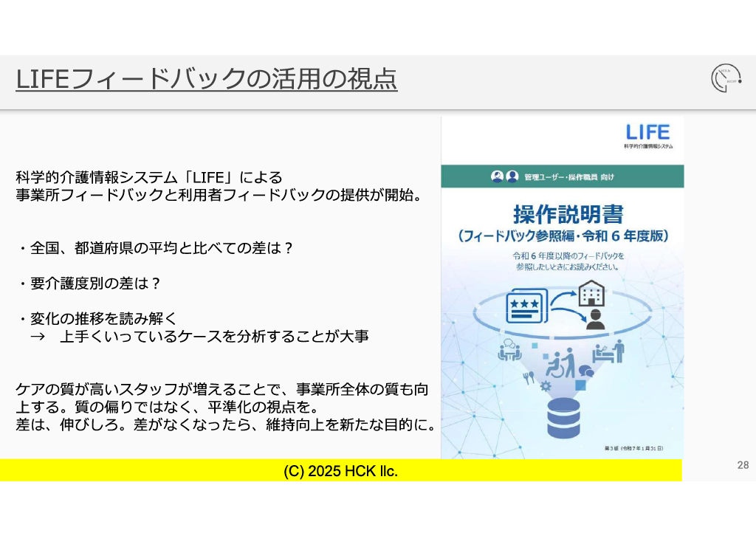Click the two user avatars in green banner
The width and height of the screenshot is (756, 536).
pyautogui.click(x=504, y=176)
